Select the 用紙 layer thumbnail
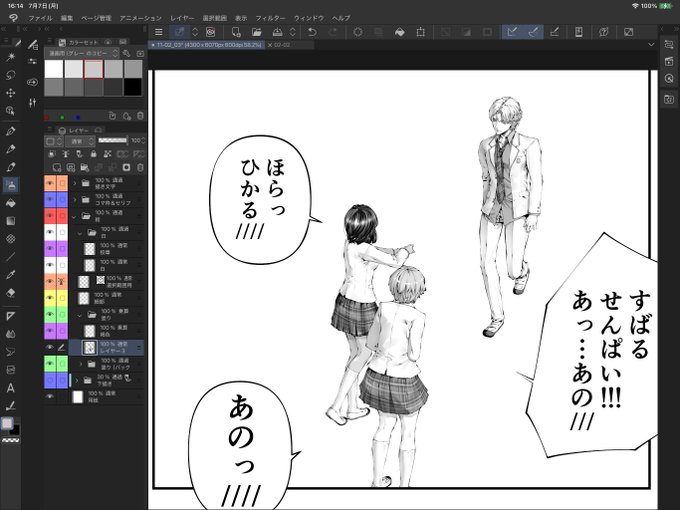This screenshot has height=510, width=680. click(x=78, y=397)
